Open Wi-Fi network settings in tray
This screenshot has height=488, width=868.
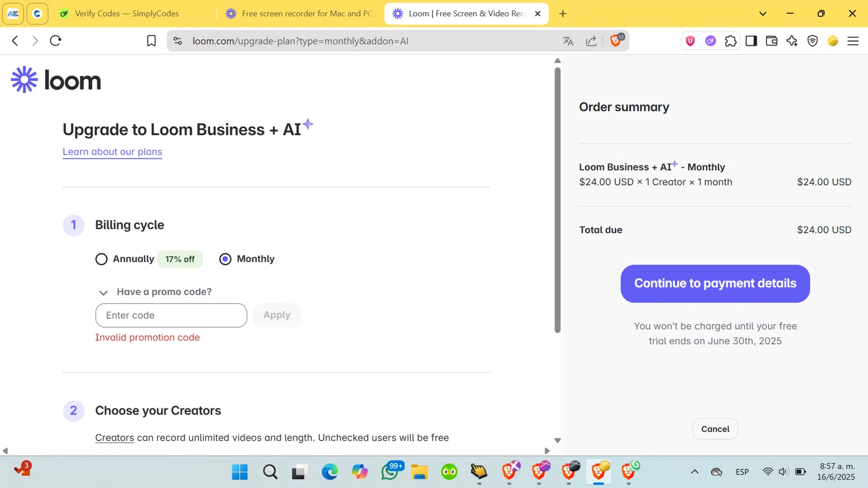(x=768, y=472)
